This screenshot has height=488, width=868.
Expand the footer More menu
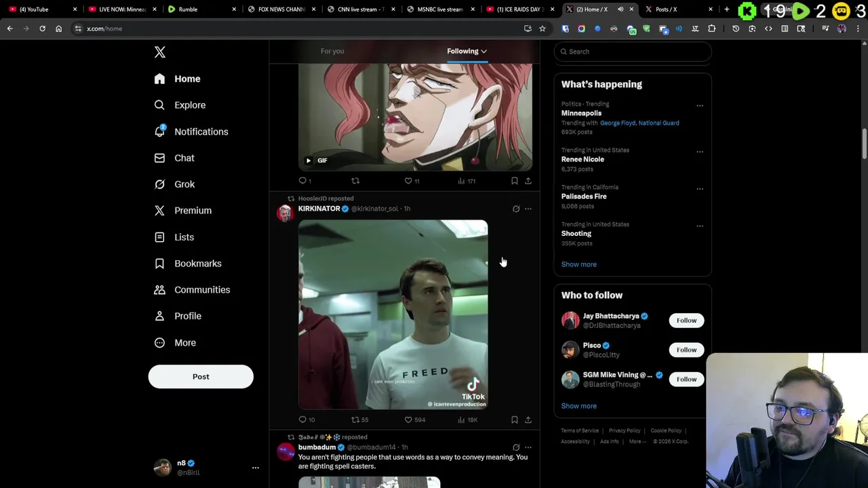click(x=637, y=441)
